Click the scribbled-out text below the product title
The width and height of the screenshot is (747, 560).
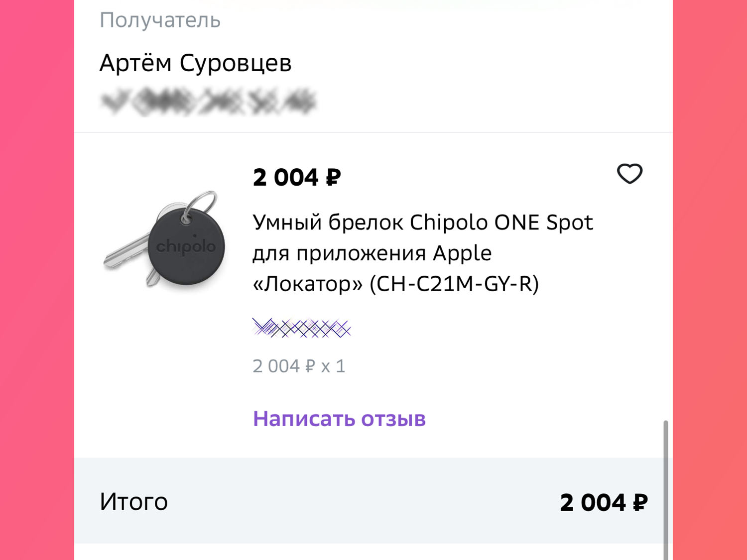301,328
